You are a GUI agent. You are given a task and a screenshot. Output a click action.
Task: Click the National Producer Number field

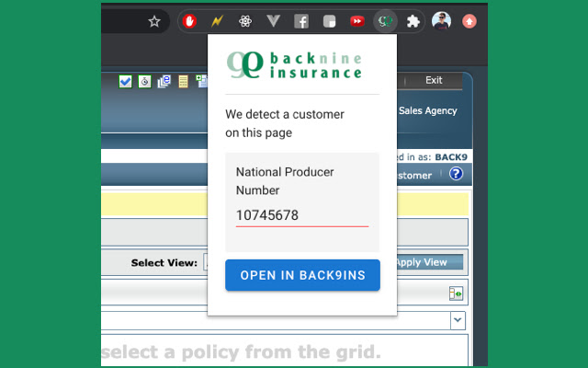[302, 216]
